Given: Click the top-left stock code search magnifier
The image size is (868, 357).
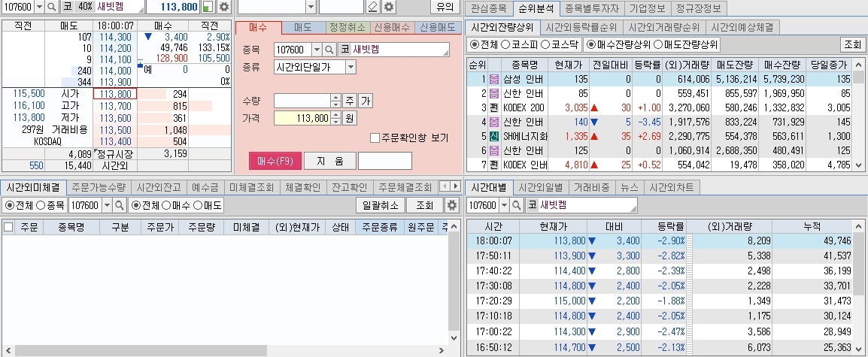Looking at the screenshot, I should 51,7.
